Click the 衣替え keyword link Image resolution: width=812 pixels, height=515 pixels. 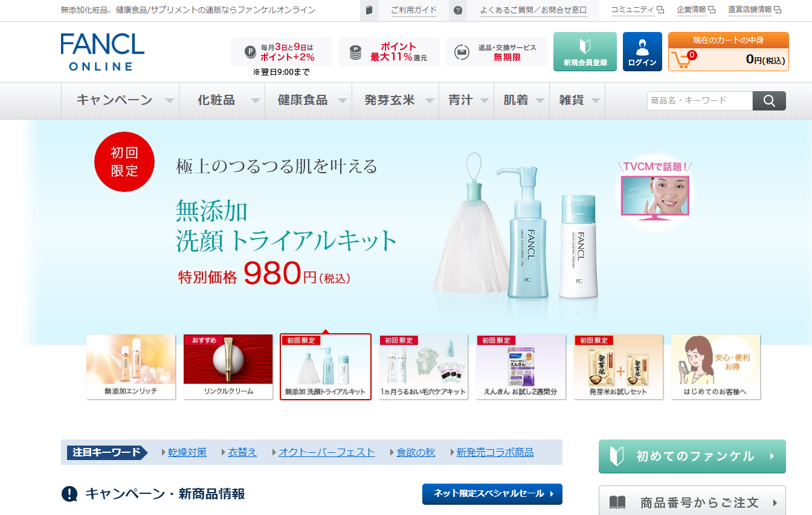point(242,452)
